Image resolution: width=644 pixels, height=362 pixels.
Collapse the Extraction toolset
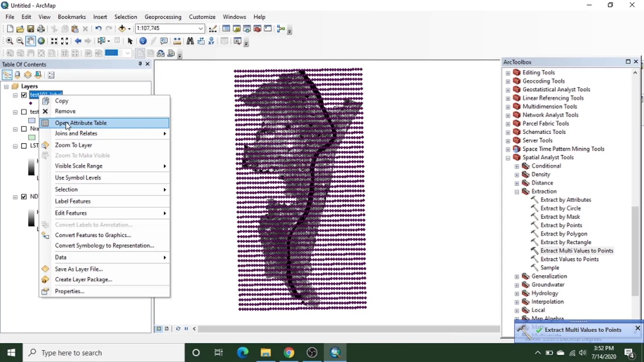click(x=517, y=192)
